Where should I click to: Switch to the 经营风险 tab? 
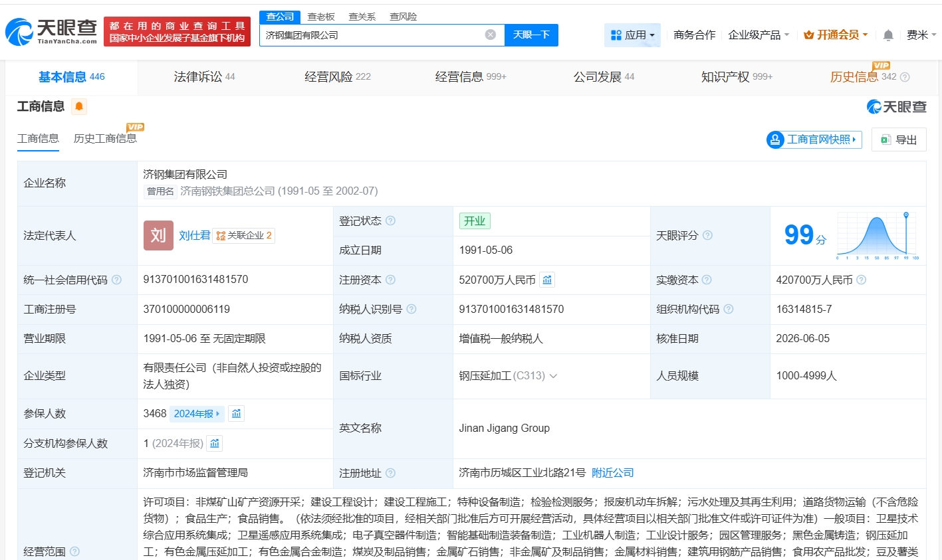coord(338,77)
